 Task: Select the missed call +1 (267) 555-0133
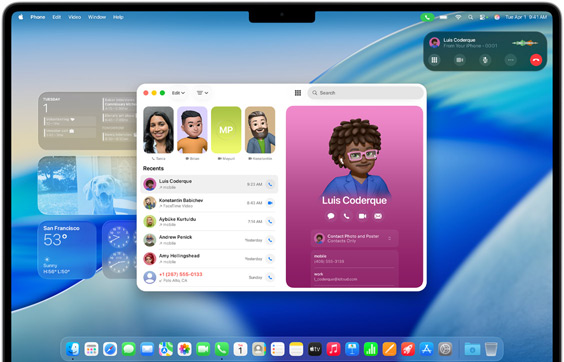[209, 277]
